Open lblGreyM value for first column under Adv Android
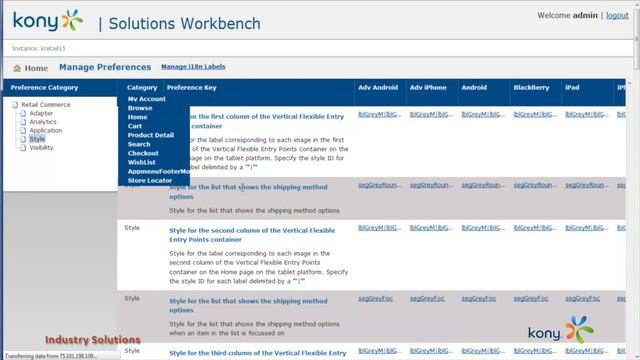Screen dimensions: 640x360 click(x=380, y=114)
